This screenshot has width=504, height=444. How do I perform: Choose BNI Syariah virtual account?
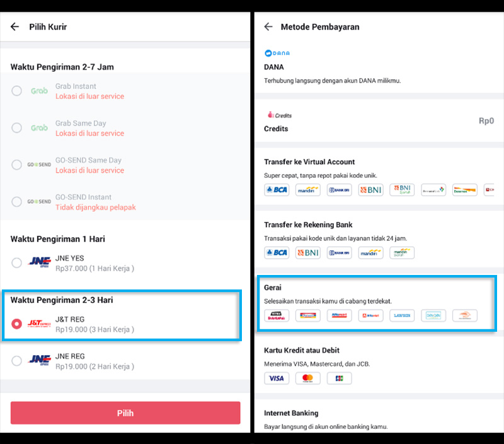click(402, 190)
